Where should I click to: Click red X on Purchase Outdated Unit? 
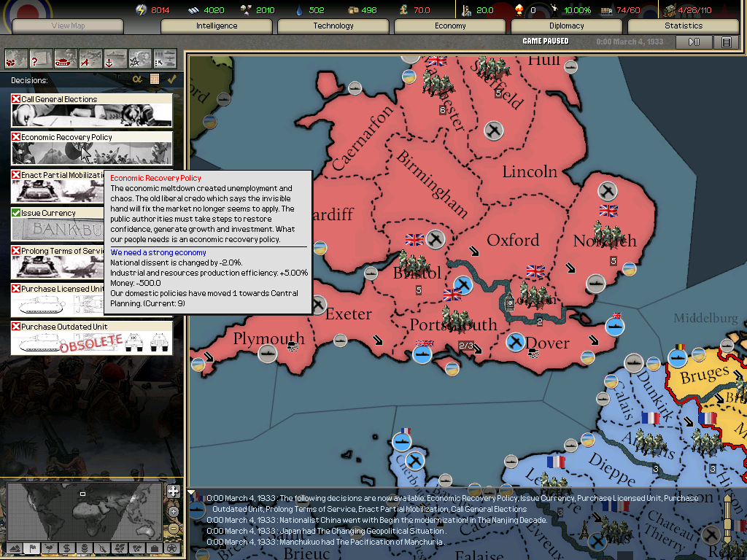click(16, 327)
